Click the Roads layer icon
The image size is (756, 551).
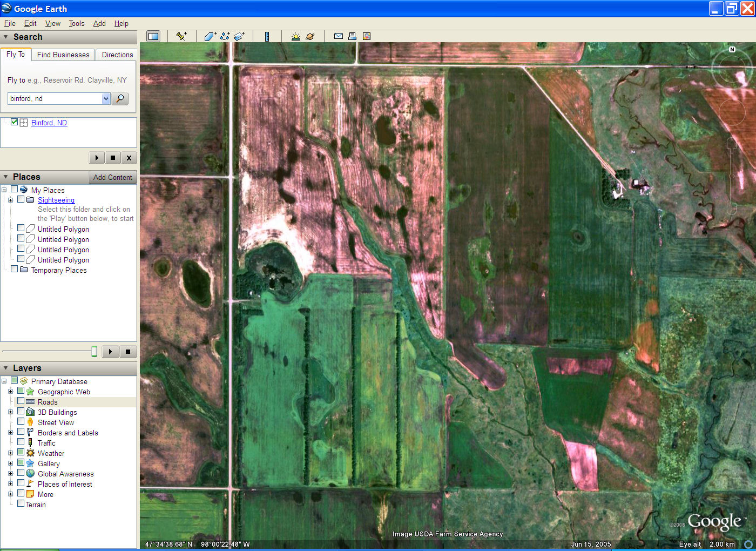click(x=30, y=402)
